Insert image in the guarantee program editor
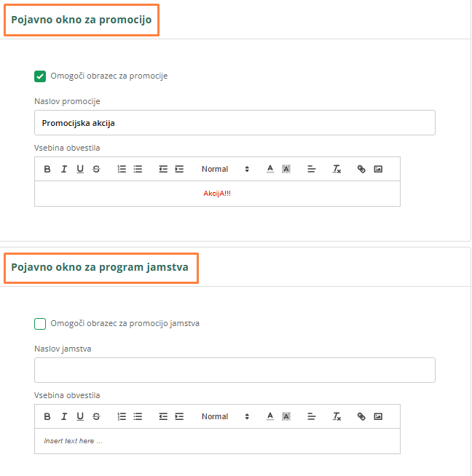 pos(377,416)
